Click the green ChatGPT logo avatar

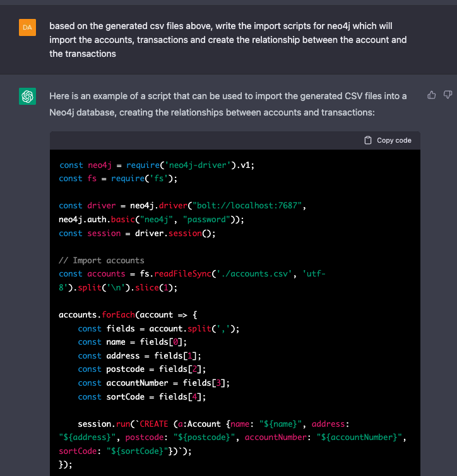(27, 96)
